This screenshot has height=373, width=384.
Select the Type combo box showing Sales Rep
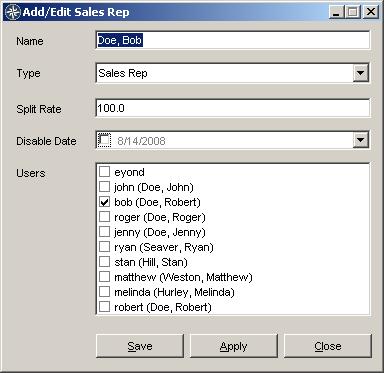point(233,73)
